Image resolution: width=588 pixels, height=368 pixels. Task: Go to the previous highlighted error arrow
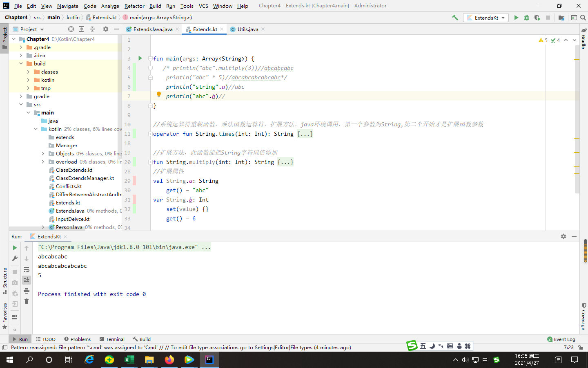pyautogui.click(x=566, y=40)
